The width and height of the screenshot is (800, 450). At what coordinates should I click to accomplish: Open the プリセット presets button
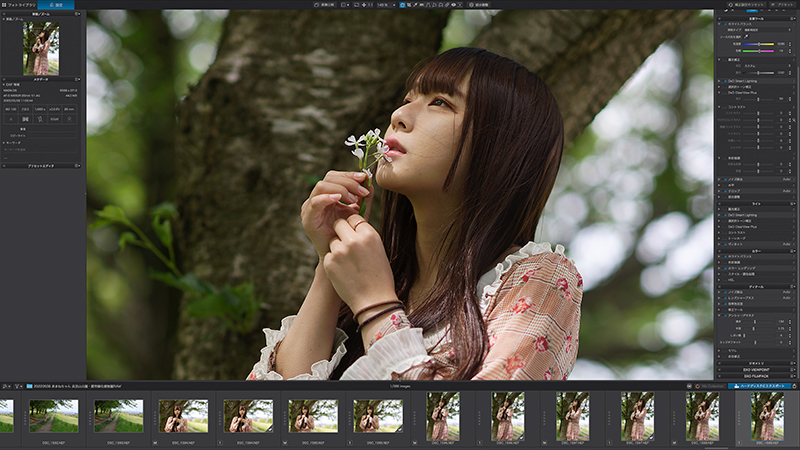point(782,5)
